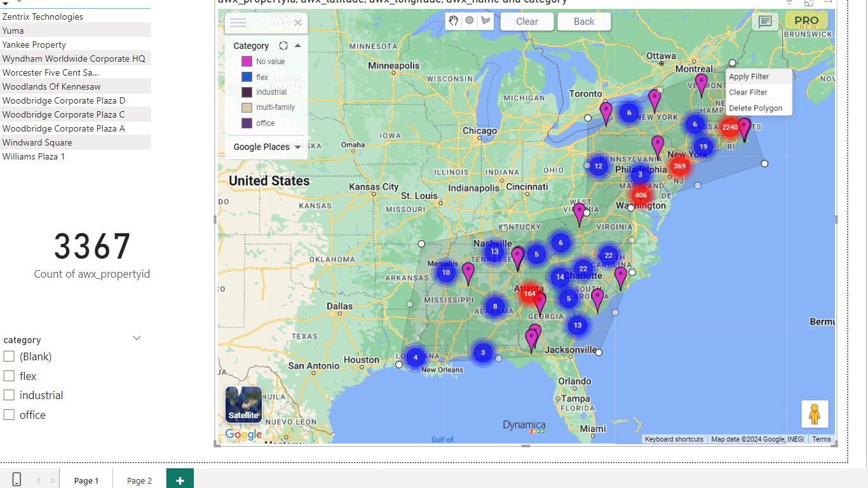This screenshot has width=868, height=488.
Task: Click the pink pin in Vermont
Action: point(701,85)
